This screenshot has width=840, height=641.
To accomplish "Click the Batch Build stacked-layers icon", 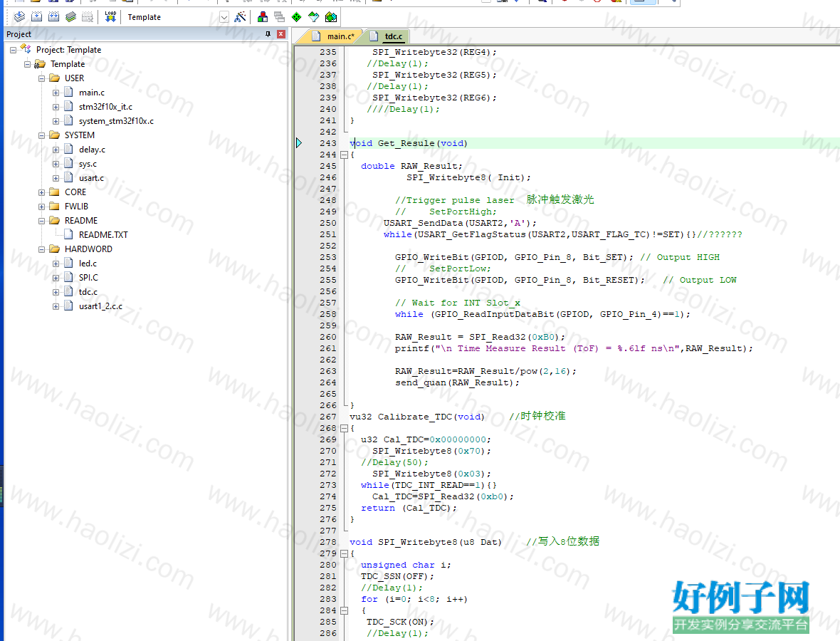I will 70,17.
